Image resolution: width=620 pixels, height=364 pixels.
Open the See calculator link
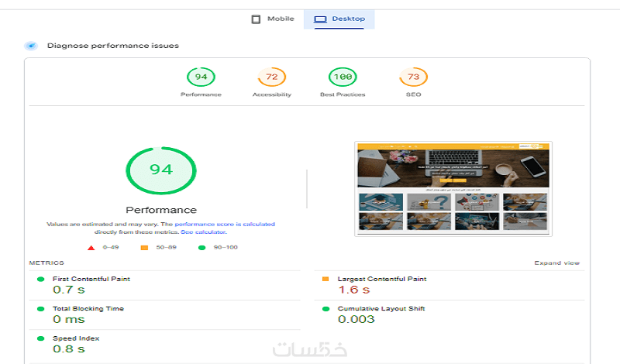coord(204,232)
